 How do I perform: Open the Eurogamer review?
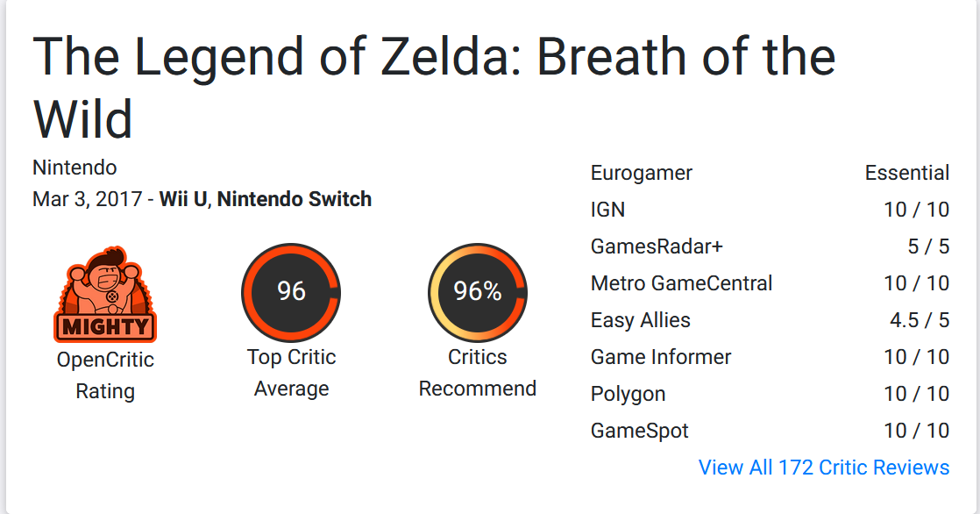click(642, 173)
